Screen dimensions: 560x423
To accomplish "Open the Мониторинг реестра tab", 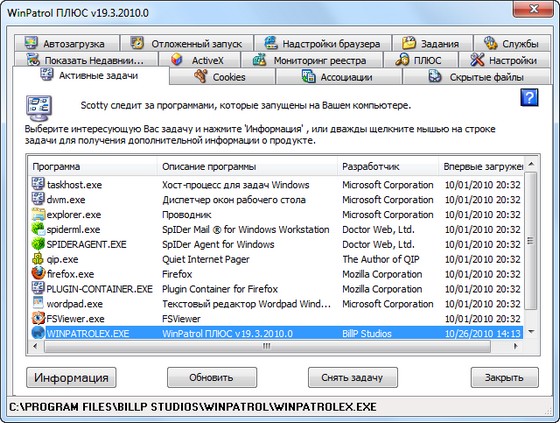I will click(312, 60).
